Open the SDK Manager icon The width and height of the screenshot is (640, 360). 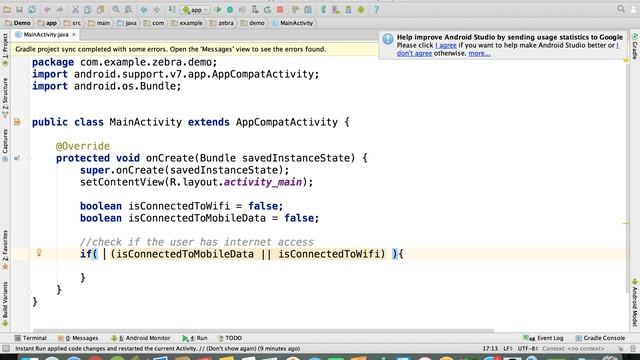[x=348, y=9]
